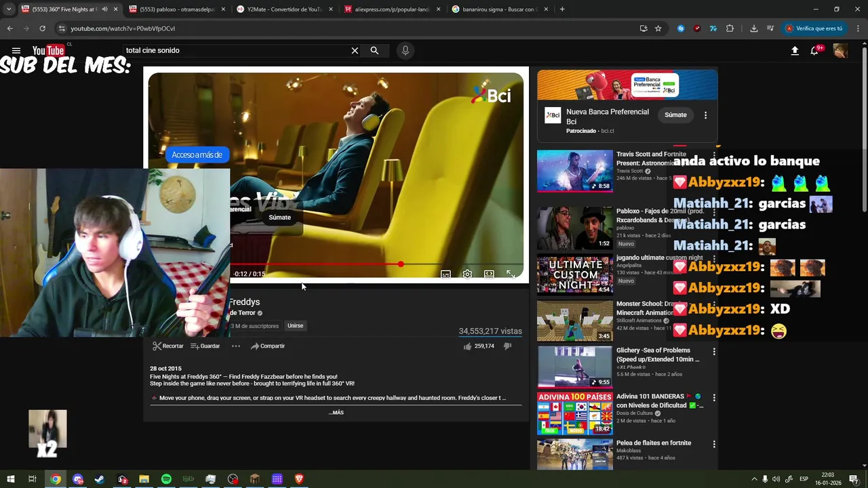Viewport: 868px width, 488px height.
Task: Show hidden system tray icons
Action: point(753,479)
